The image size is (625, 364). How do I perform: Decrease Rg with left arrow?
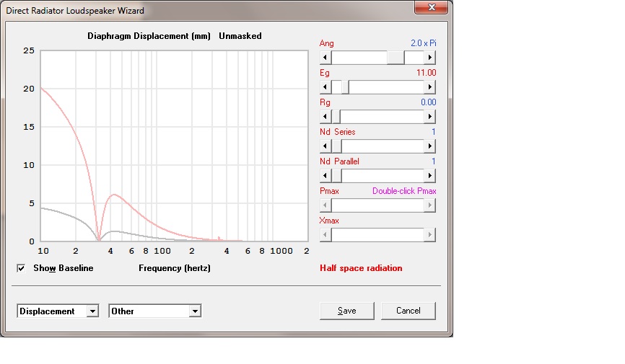click(325, 117)
